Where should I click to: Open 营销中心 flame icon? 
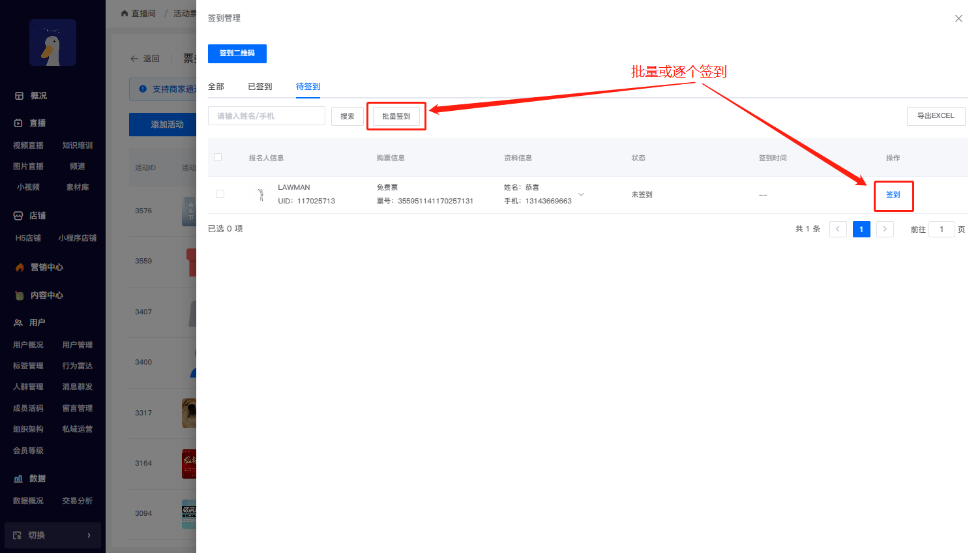[x=20, y=267]
